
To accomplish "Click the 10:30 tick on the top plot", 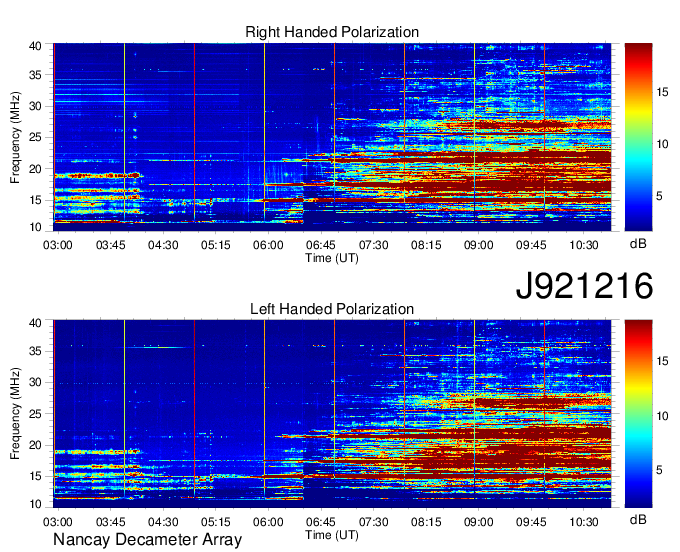I will 584,245.
